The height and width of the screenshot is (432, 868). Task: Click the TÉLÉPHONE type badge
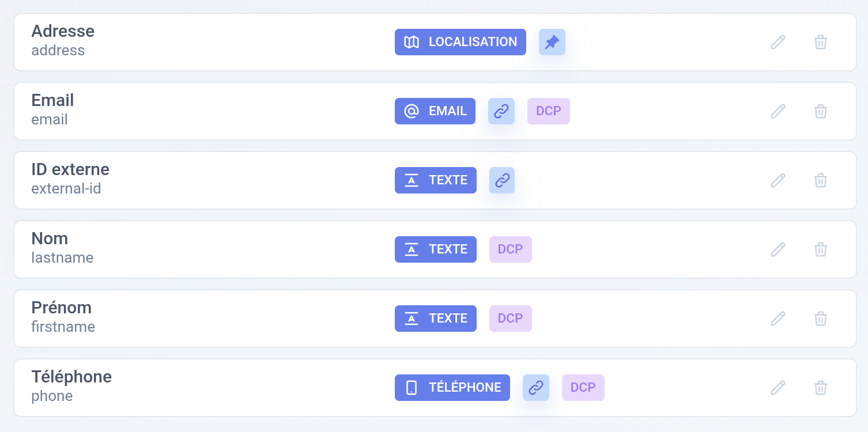click(452, 388)
